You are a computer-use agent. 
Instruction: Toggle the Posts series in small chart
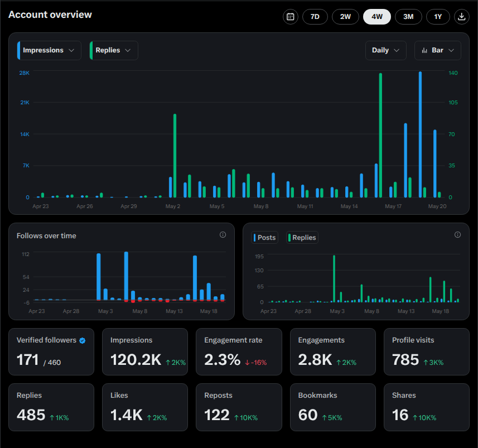click(264, 238)
